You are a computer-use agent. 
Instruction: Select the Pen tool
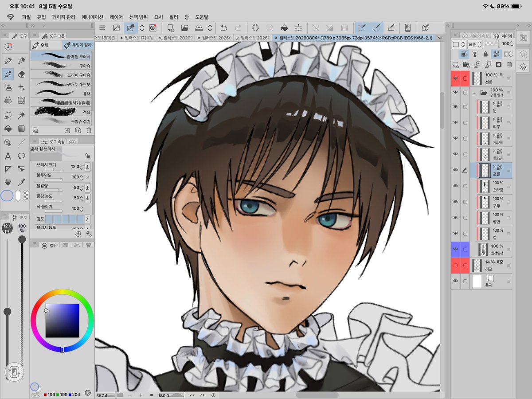click(8, 61)
